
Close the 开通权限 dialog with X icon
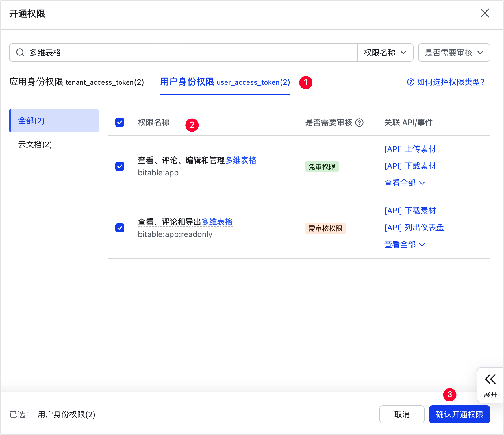(x=485, y=13)
